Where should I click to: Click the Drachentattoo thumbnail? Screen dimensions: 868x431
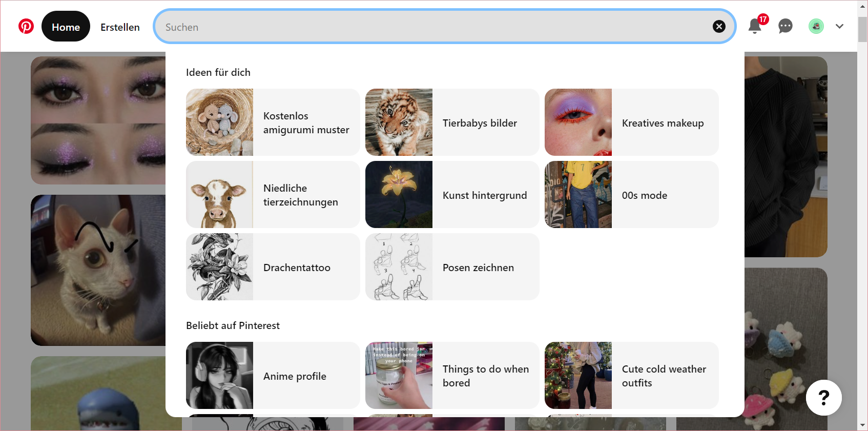pos(220,267)
